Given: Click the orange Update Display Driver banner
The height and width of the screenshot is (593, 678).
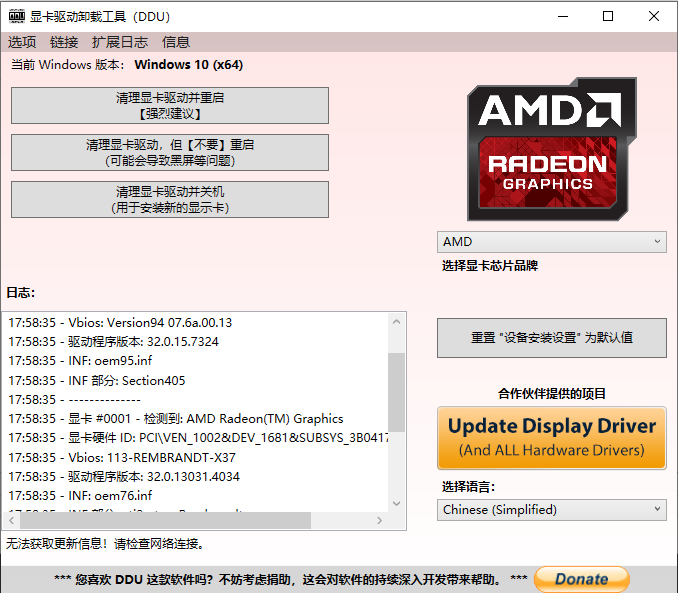Looking at the screenshot, I should click(551, 437).
